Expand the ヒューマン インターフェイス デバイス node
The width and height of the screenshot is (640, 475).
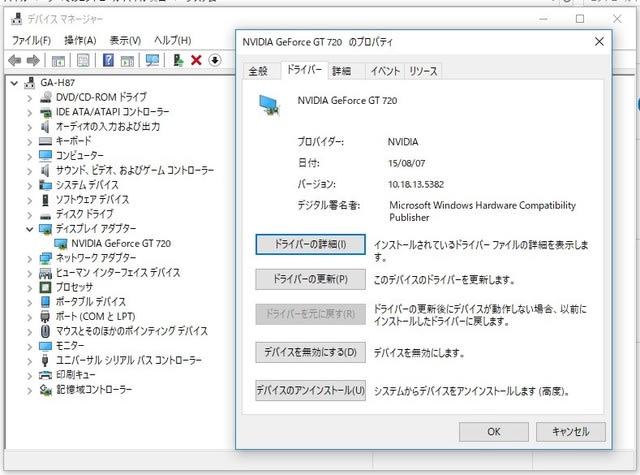point(29,273)
